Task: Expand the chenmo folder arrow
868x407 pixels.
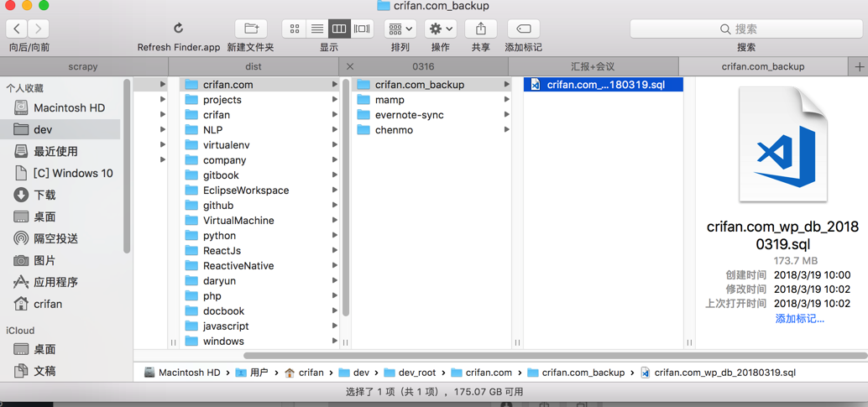Action: tap(506, 130)
